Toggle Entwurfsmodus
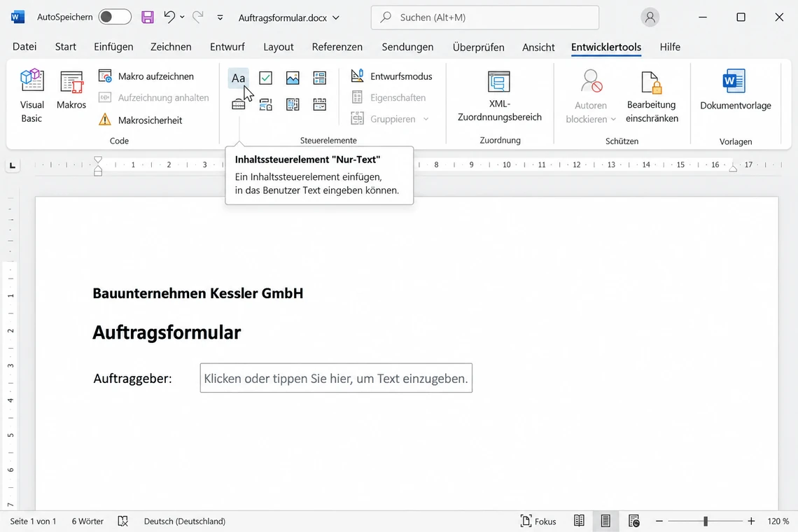 [x=391, y=76]
